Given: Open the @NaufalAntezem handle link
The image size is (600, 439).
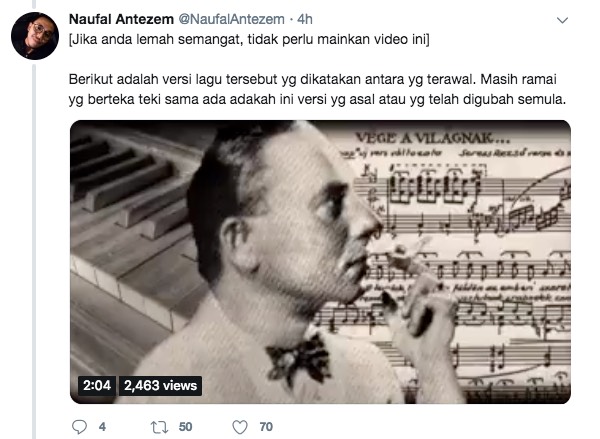Looking at the screenshot, I should pos(232,19).
